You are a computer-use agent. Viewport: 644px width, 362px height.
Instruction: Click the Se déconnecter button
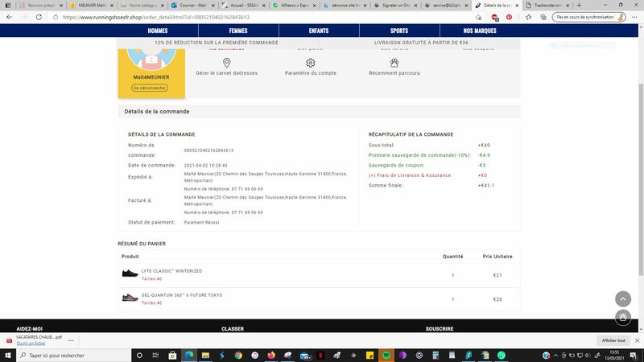point(150,88)
